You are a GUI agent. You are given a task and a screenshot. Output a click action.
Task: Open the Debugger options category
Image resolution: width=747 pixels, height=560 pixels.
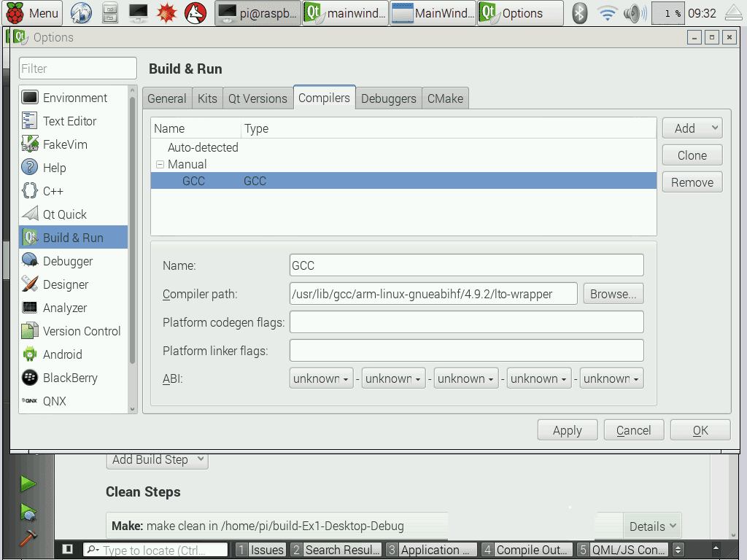click(67, 261)
